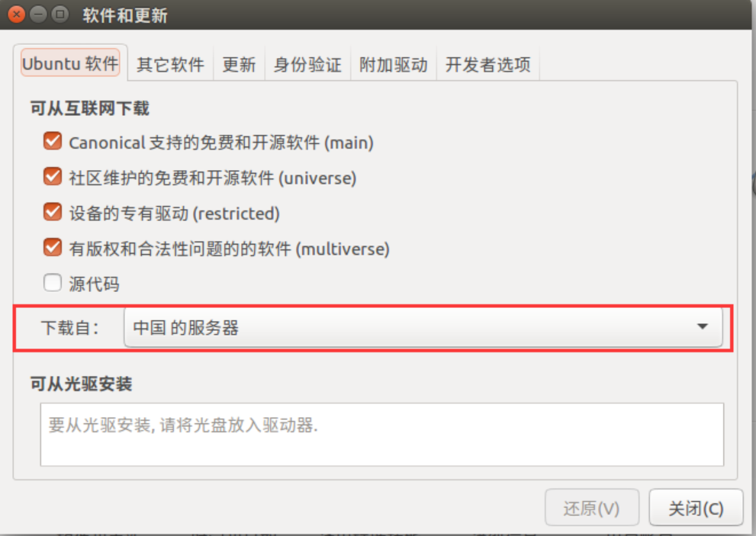The image size is (756, 536).
Task: Click the CD-ROM install list box
Action: (382, 435)
